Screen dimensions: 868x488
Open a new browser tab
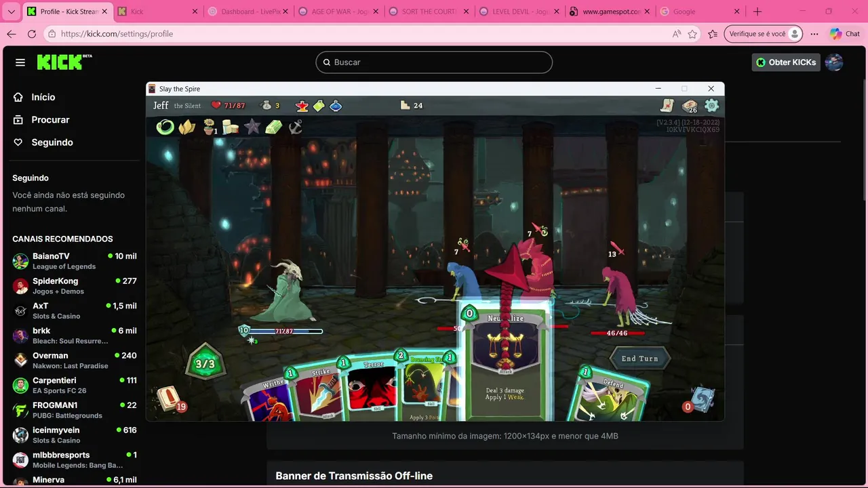point(757,12)
